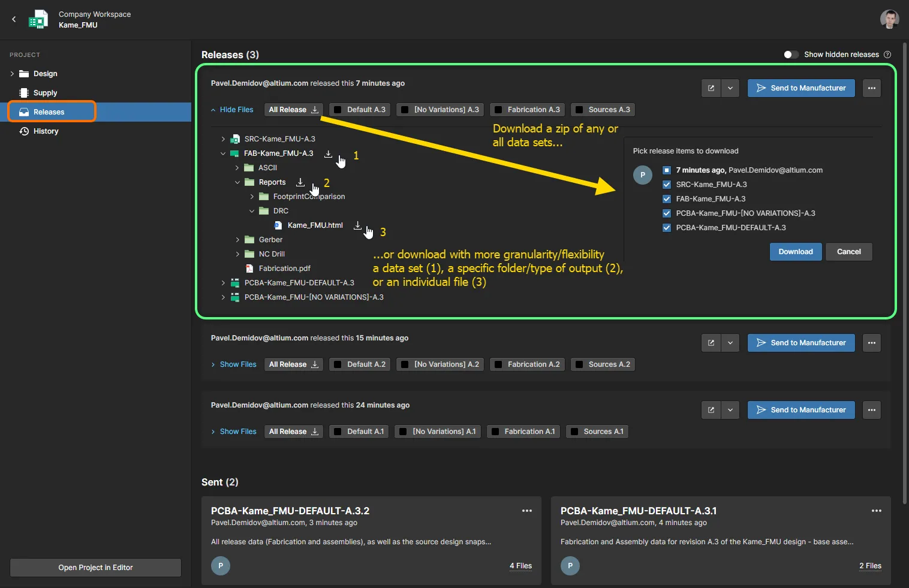Click Open Project in Editor button

[95, 568]
